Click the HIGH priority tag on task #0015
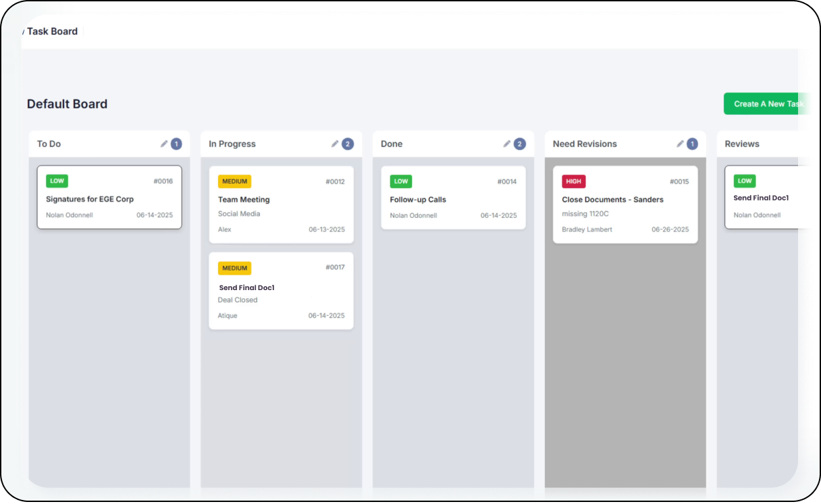This screenshot has width=821, height=504. [573, 181]
